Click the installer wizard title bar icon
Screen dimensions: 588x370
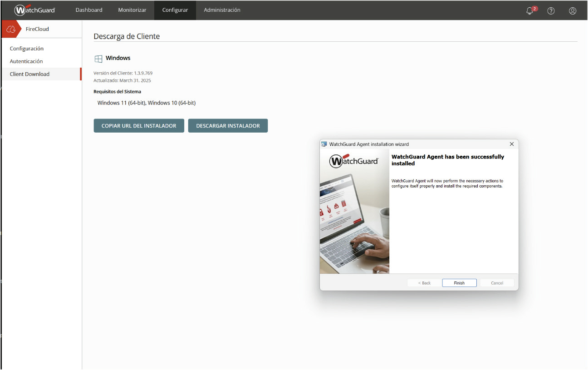324,144
